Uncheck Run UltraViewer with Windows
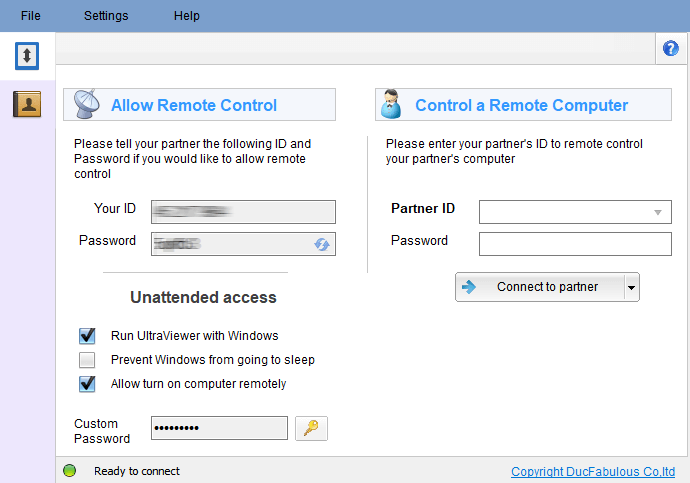690x483 pixels. click(87, 336)
